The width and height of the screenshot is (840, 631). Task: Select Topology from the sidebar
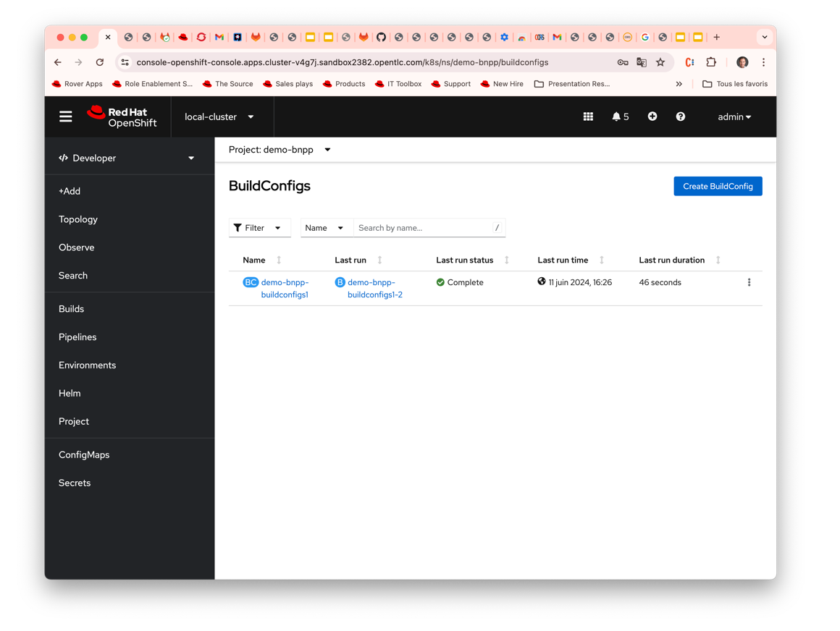click(77, 219)
